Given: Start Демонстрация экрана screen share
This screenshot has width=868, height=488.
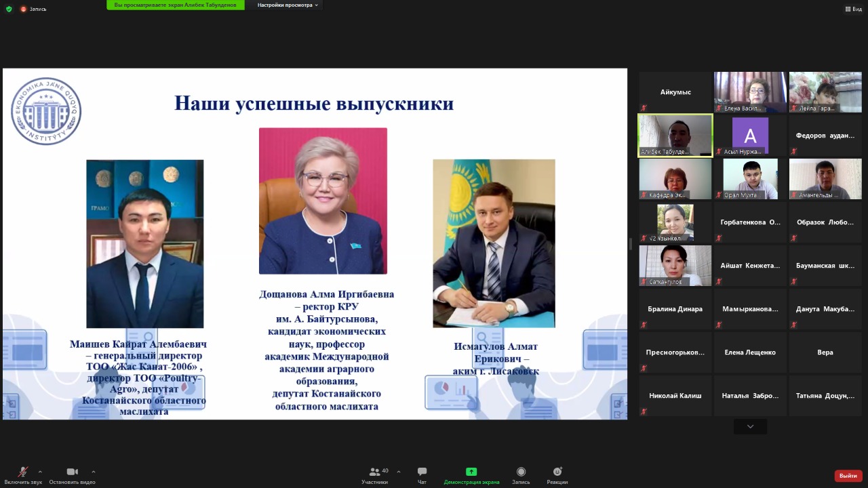Looking at the screenshot, I should [x=471, y=476].
